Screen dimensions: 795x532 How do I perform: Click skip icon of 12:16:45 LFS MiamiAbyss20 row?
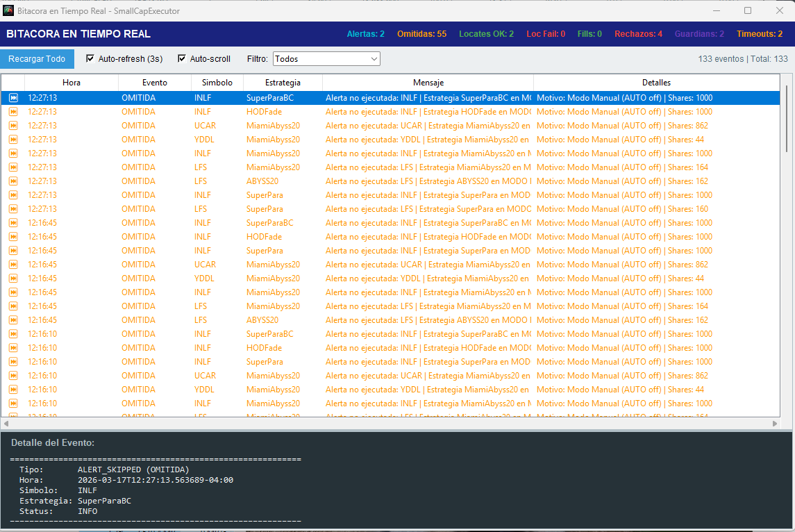point(13,306)
